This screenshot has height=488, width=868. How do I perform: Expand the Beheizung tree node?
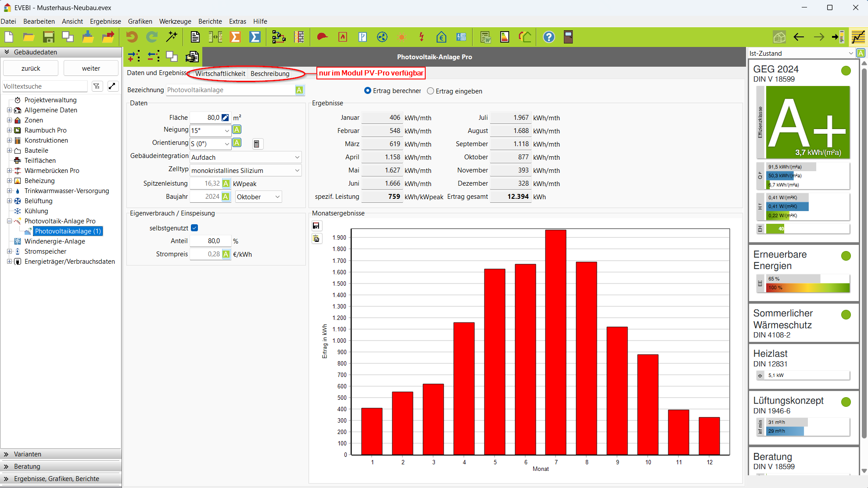pos(9,181)
